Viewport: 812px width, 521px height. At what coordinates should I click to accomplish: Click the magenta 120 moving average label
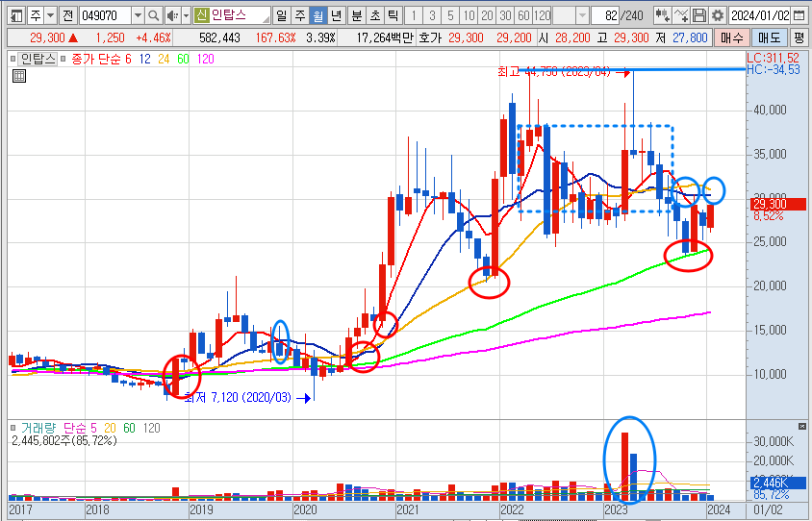pos(206,59)
